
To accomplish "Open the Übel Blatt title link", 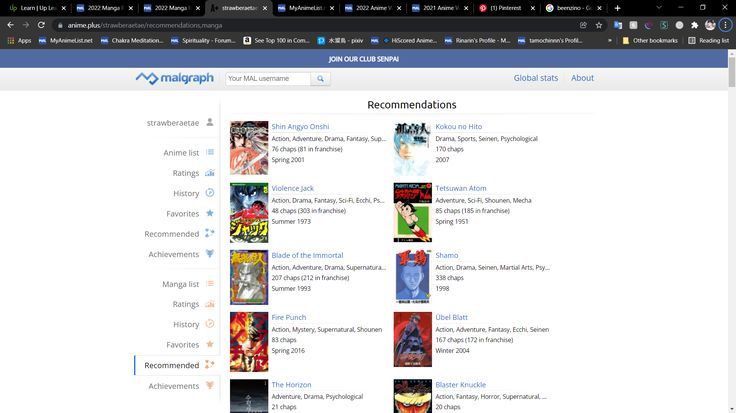I will click(x=452, y=317).
